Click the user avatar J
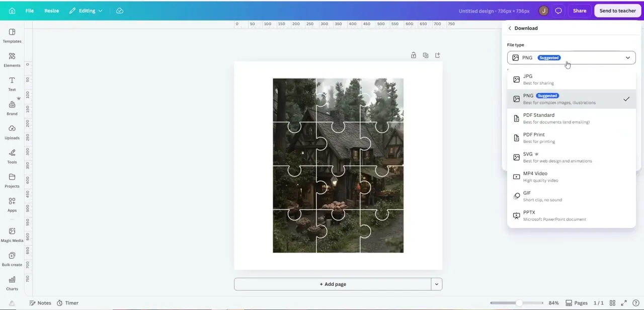The image size is (644, 310). tap(543, 11)
